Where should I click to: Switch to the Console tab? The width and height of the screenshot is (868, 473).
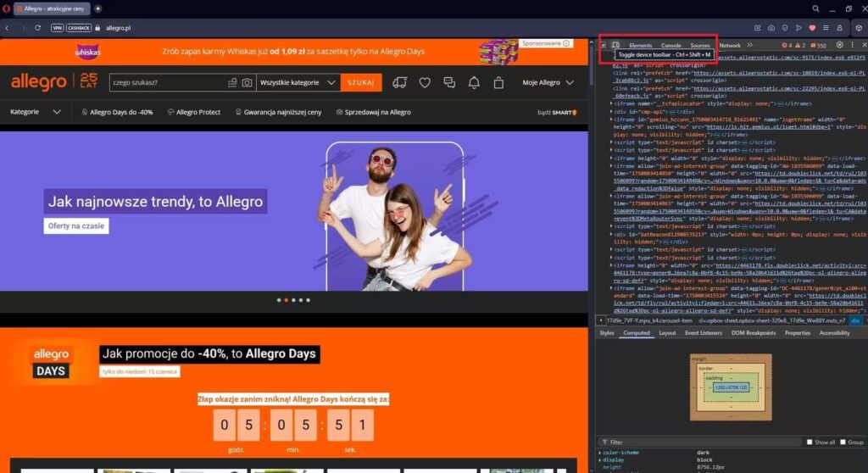[x=671, y=46]
